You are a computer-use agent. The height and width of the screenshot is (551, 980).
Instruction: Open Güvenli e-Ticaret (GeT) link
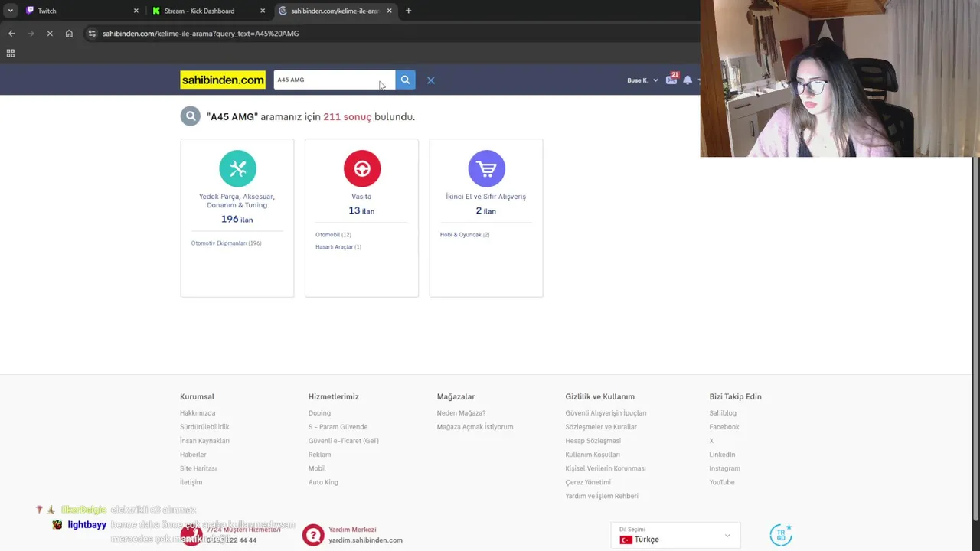click(344, 441)
